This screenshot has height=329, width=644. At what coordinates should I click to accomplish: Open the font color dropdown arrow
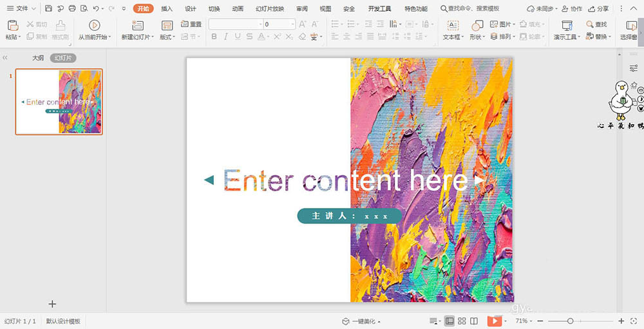tap(268, 37)
